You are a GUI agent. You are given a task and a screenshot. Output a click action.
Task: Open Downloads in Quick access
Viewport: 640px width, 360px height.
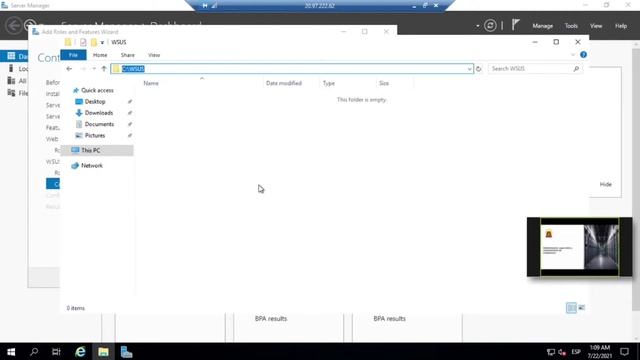click(x=99, y=113)
